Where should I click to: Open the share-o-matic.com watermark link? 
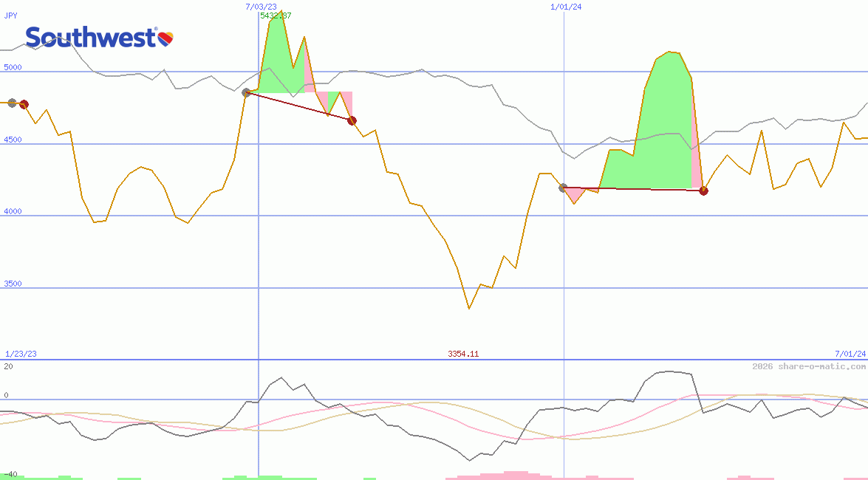point(809,366)
